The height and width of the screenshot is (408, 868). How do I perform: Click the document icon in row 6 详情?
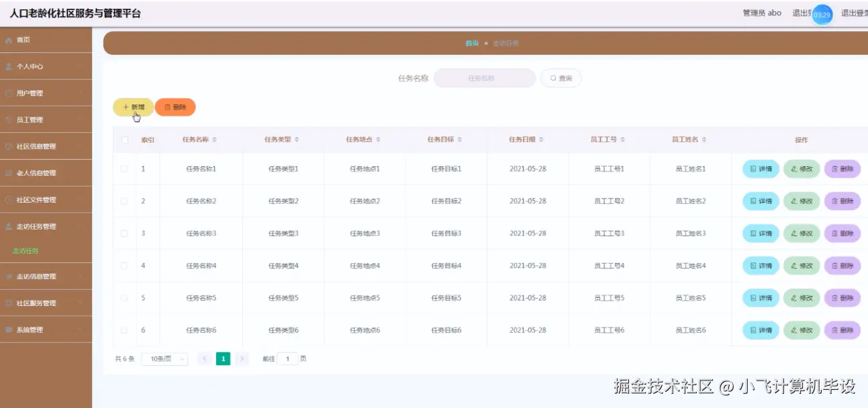(x=753, y=330)
